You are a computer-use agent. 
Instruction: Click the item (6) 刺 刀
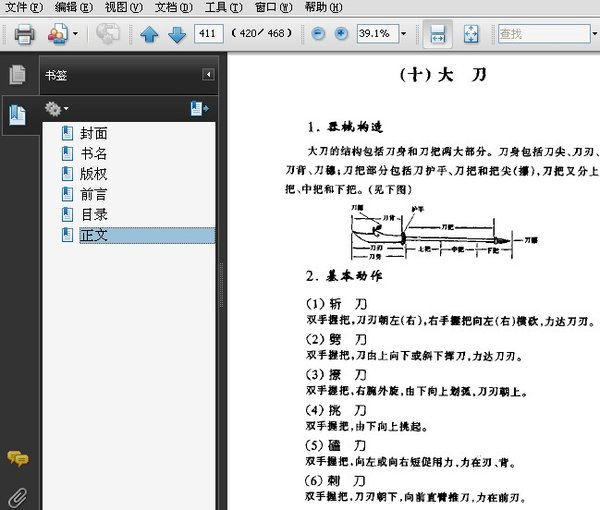[x=336, y=481]
